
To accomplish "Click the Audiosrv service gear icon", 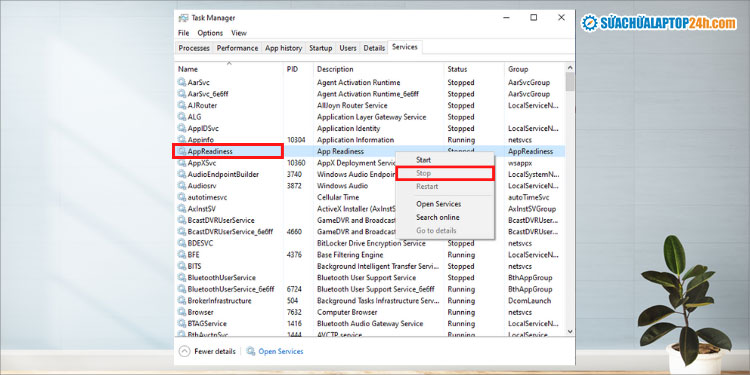I will 182,186.
